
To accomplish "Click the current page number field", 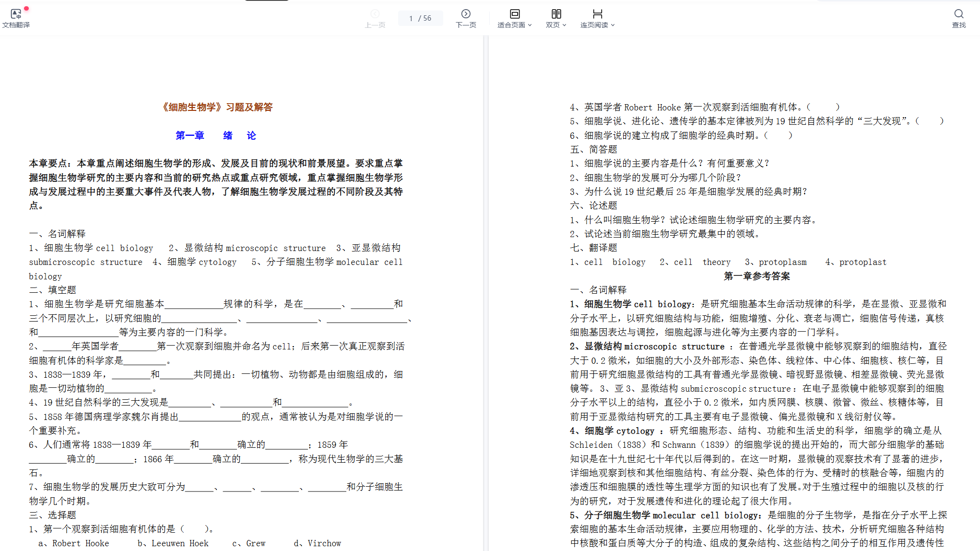I will coord(411,18).
